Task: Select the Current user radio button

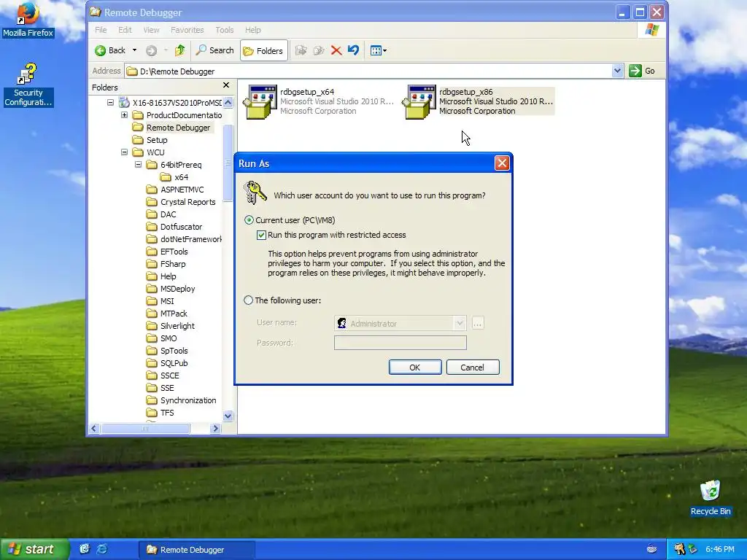Action: coord(249,220)
